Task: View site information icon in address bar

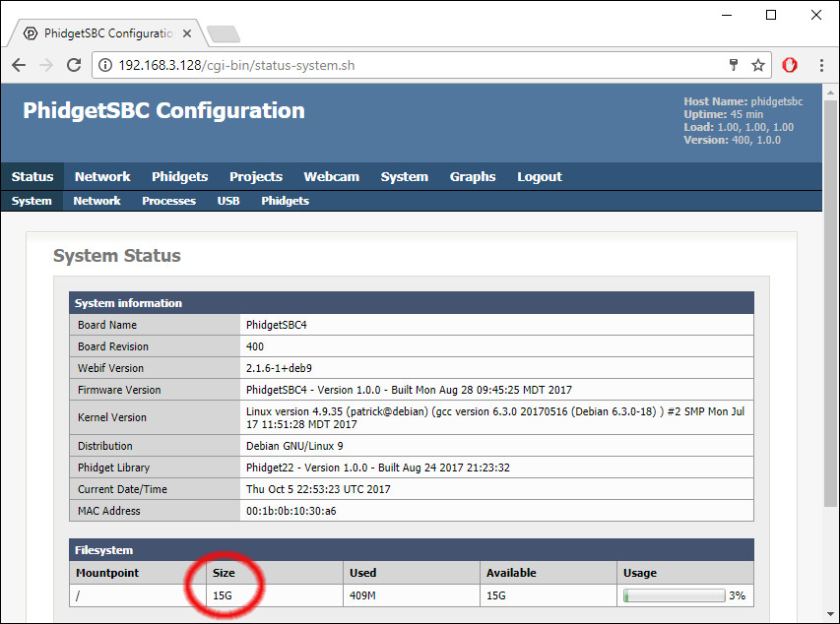Action: [x=105, y=65]
